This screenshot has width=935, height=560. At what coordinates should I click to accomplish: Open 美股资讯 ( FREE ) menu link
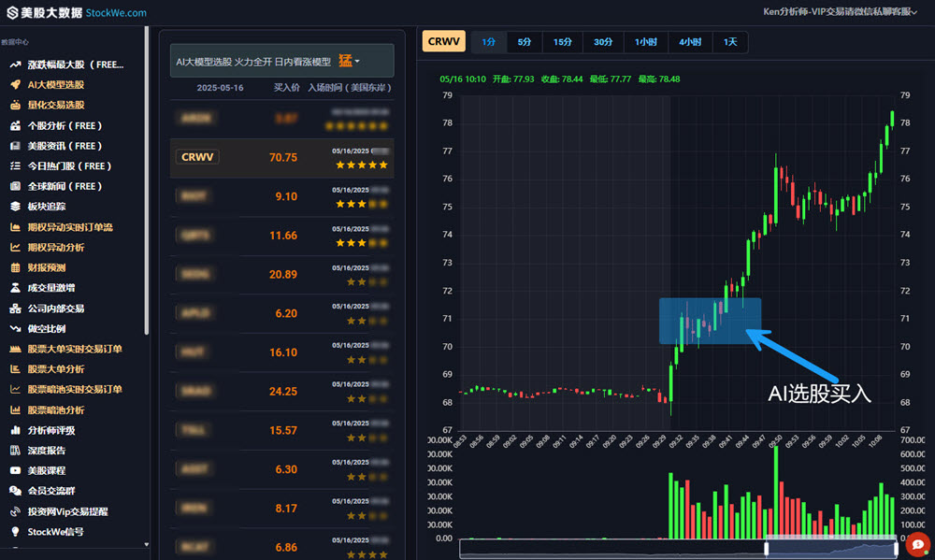pos(65,146)
